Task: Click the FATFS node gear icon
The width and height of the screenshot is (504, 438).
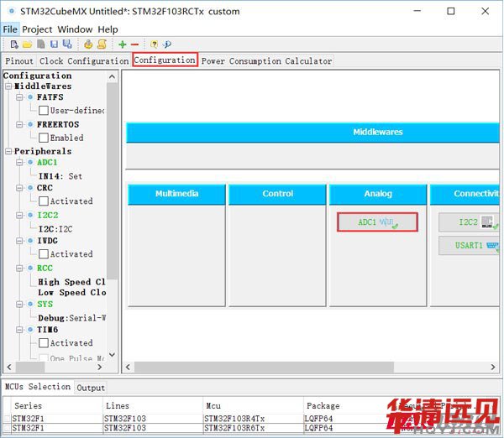Action: coord(30,97)
